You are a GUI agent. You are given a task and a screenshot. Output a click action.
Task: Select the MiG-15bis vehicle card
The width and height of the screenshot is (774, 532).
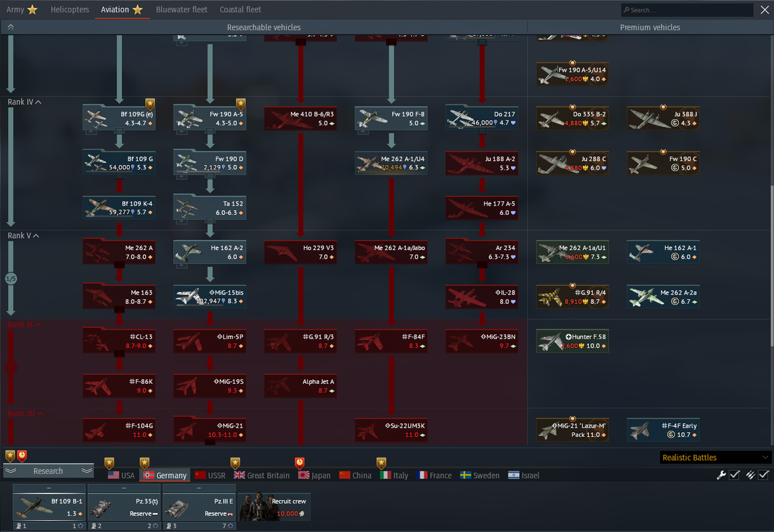coord(210,297)
